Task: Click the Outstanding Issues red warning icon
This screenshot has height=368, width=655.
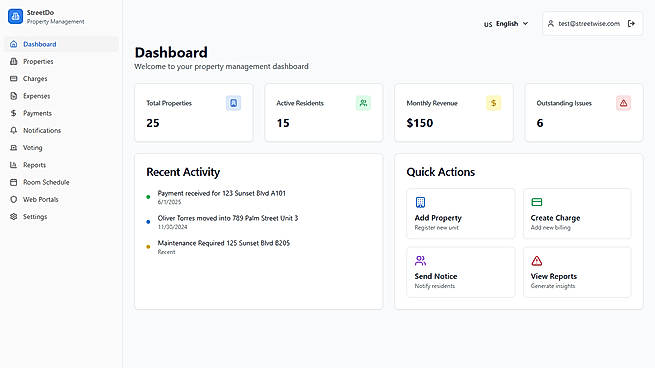Action: [x=623, y=103]
